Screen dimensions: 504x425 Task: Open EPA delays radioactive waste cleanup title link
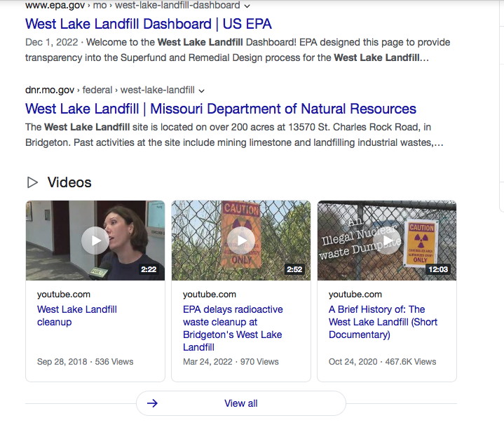pos(233,328)
